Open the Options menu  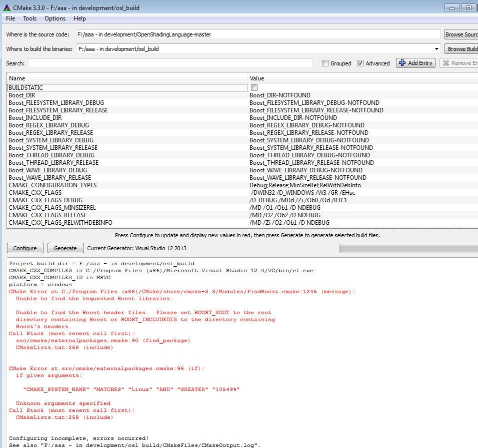point(55,18)
